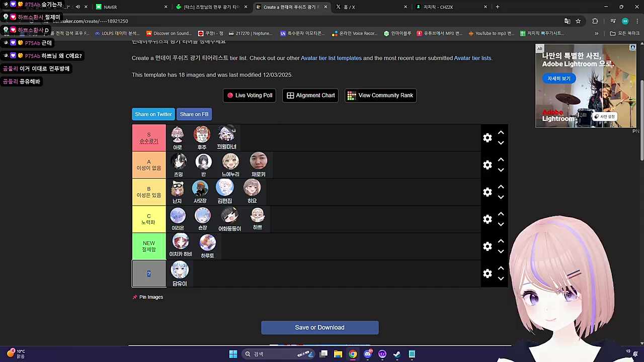Select the 담유이 avatar thumbnail
The width and height of the screenshot is (644, 362).
pyautogui.click(x=180, y=270)
